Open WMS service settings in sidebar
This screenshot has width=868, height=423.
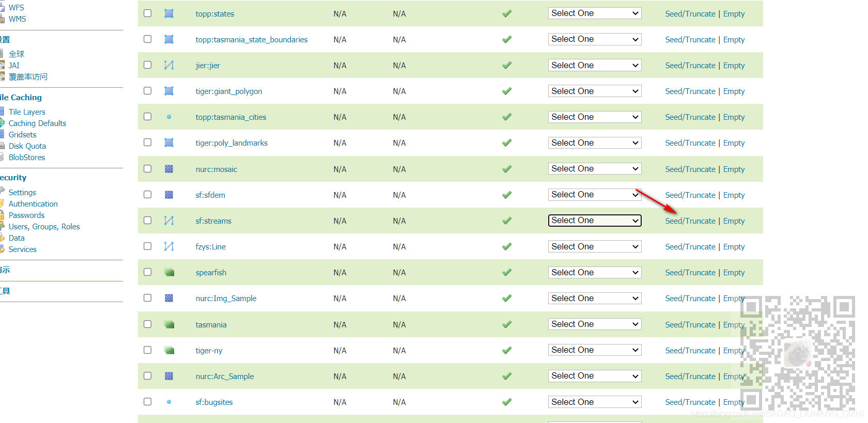[x=17, y=19]
